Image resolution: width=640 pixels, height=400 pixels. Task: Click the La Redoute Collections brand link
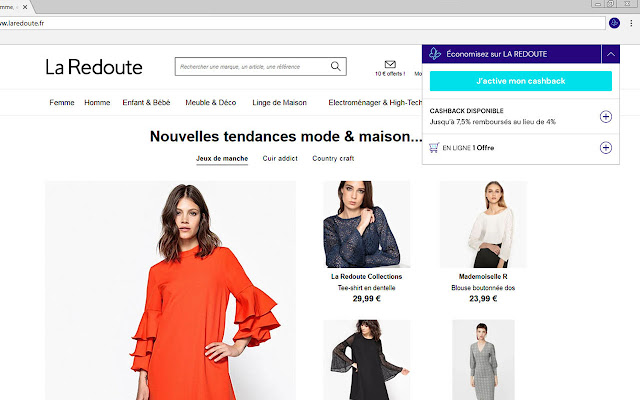click(367, 276)
